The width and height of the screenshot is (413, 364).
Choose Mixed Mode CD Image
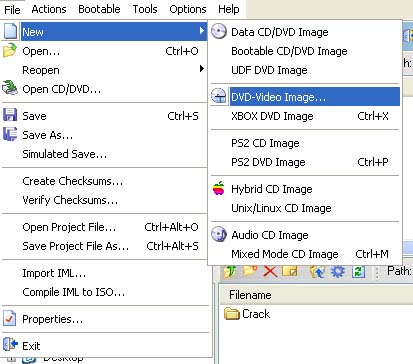[x=305, y=254]
